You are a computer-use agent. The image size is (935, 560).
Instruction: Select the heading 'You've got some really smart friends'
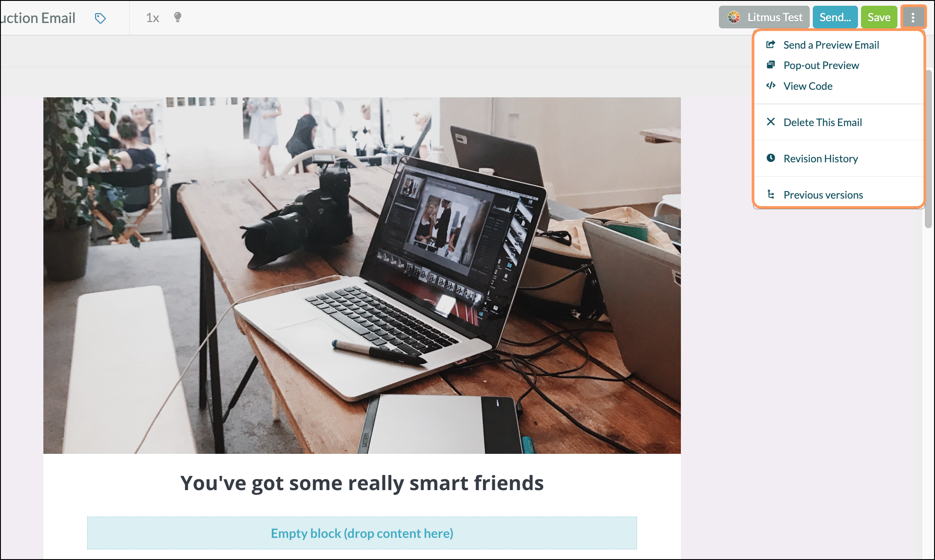tap(362, 483)
